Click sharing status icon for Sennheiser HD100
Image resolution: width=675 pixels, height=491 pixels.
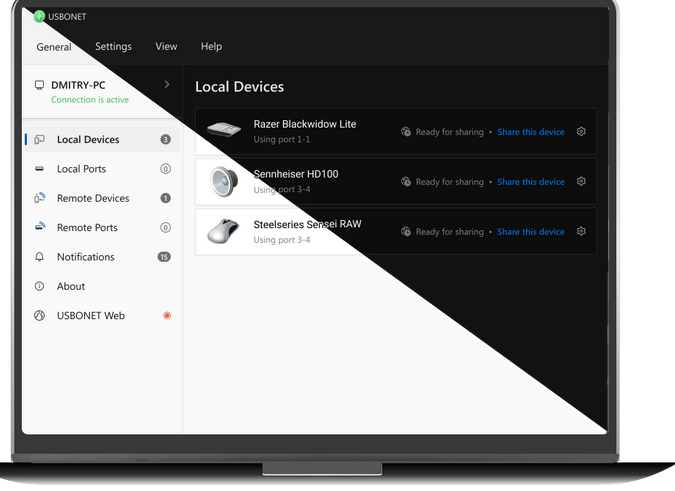(406, 182)
